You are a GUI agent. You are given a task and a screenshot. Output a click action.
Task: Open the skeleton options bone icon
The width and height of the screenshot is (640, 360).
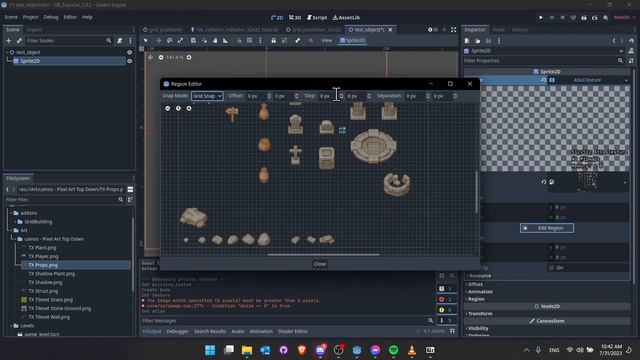[x=298, y=40]
